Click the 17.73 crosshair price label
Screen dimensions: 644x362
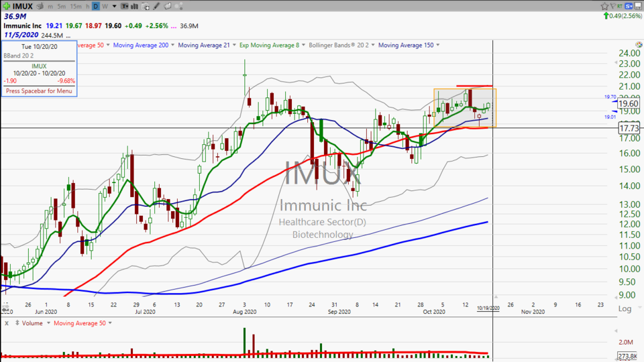pyautogui.click(x=629, y=128)
